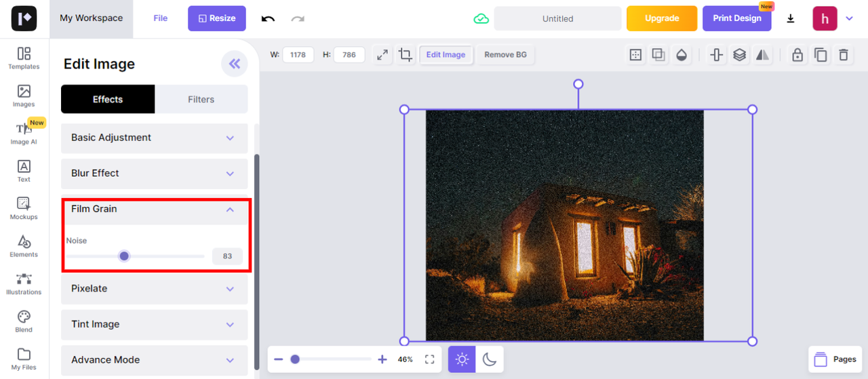Click the Print Design button

tap(737, 18)
